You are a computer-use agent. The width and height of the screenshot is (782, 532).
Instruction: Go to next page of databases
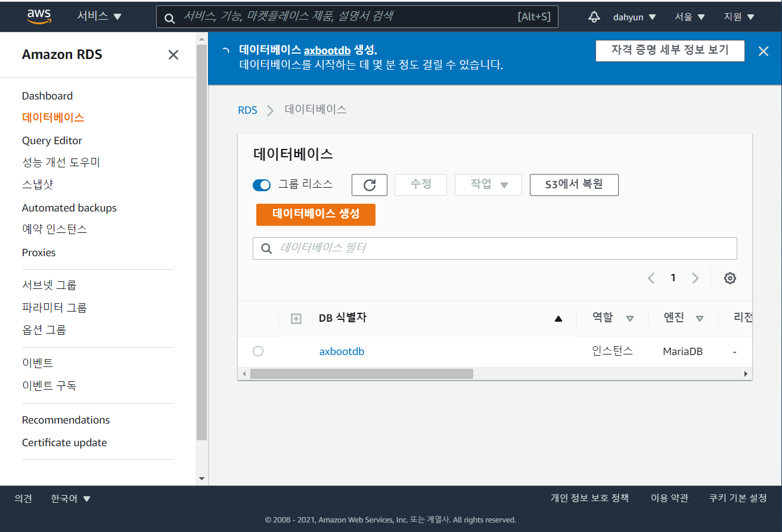click(695, 278)
